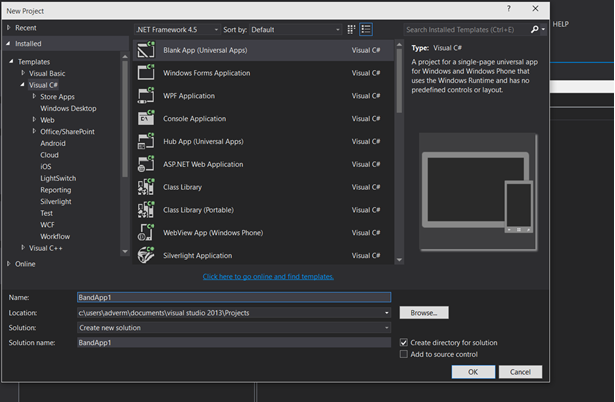Select the Android category
This screenshot has width=615, height=402.
pyautogui.click(x=53, y=143)
